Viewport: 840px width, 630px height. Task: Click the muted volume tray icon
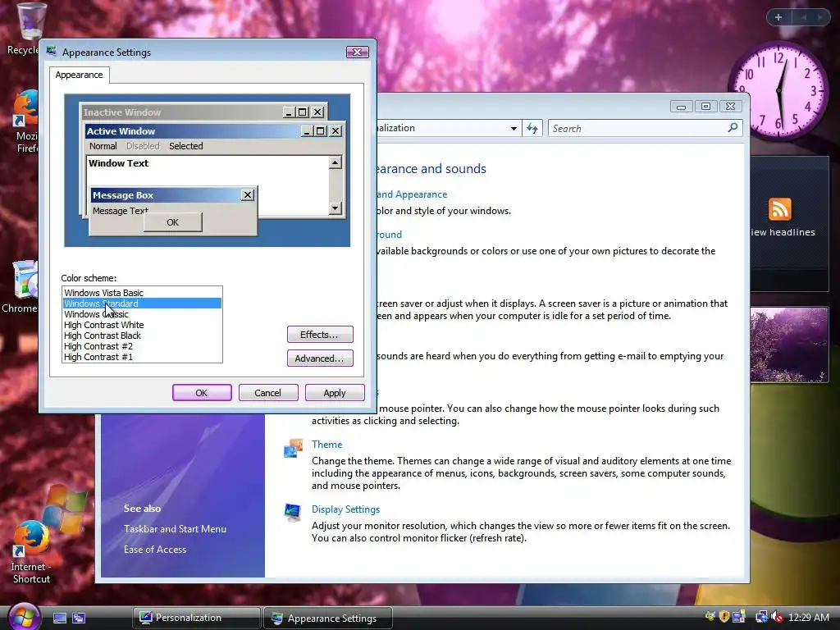click(x=777, y=618)
